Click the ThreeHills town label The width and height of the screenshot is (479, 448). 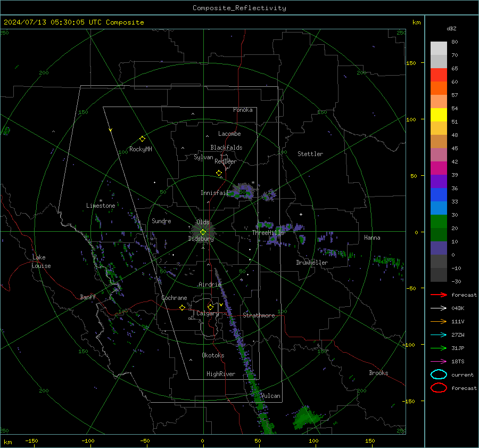pos(268,233)
